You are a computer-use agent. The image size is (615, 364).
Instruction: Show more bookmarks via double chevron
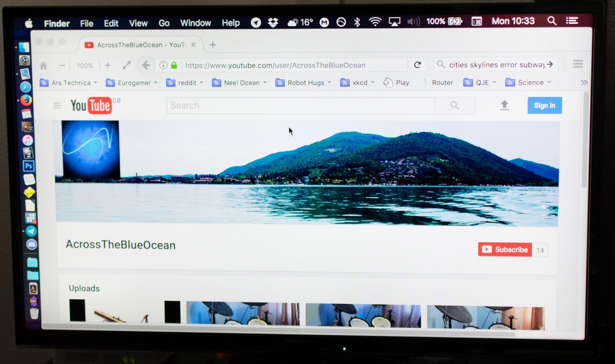coord(584,83)
